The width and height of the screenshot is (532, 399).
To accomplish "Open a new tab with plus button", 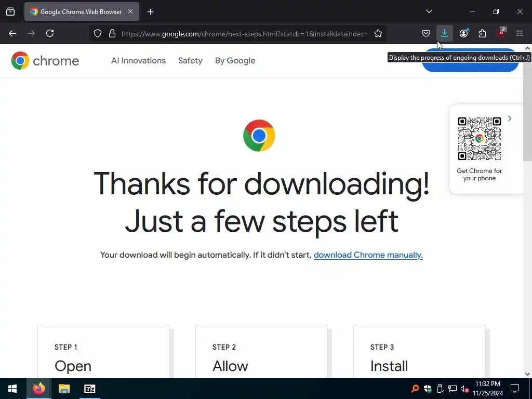I will click(x=150, y=12).
